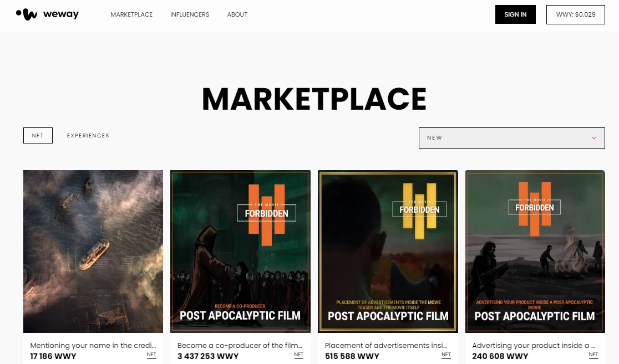Click NFT badge on 240 608 WWY listing
This screenshot has height=364, width=619.
593,355
